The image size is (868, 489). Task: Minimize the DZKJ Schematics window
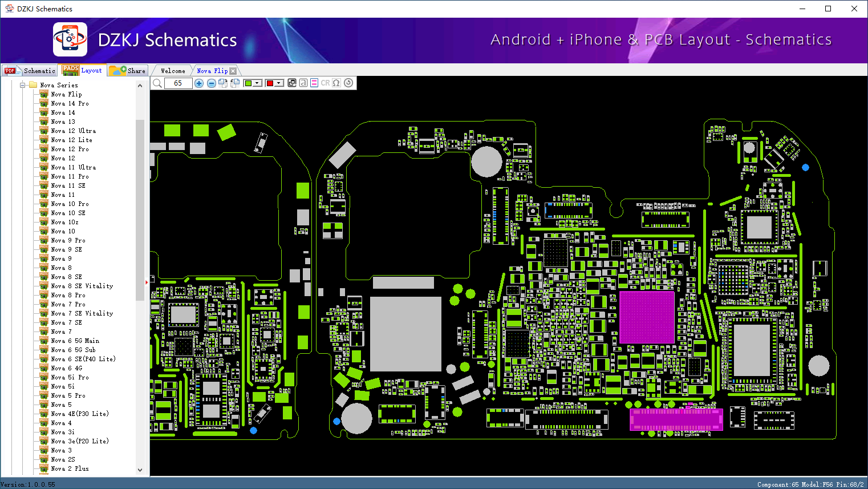point(802,9)
